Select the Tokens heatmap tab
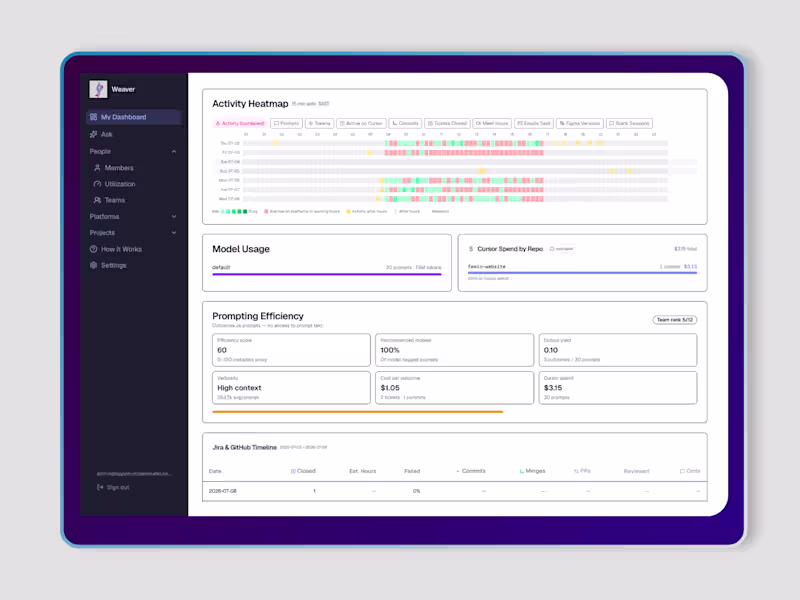The width and height of the screenshot is (800, 600). (319, 123)
